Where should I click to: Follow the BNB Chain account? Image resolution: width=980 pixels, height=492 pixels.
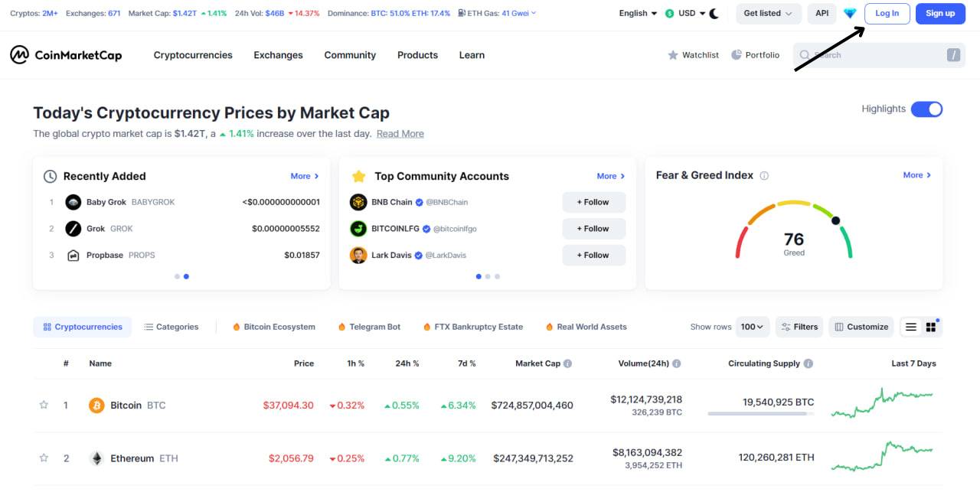click(593, 202)
